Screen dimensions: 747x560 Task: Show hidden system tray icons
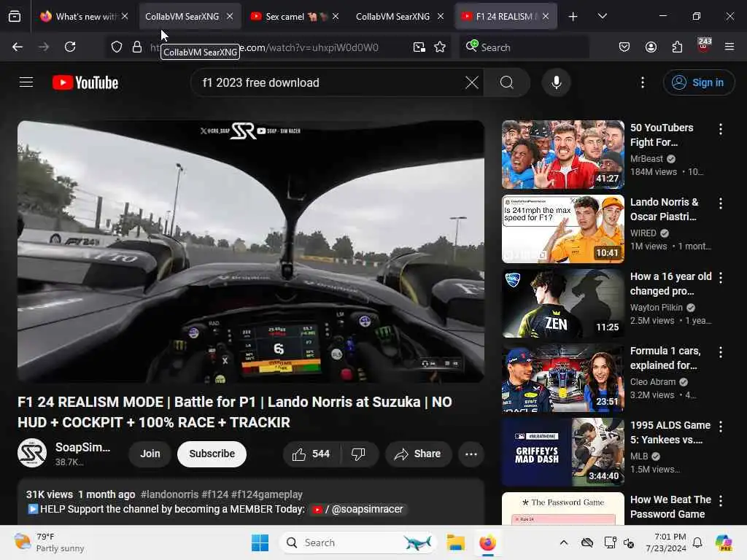click(x=564, y=542)
